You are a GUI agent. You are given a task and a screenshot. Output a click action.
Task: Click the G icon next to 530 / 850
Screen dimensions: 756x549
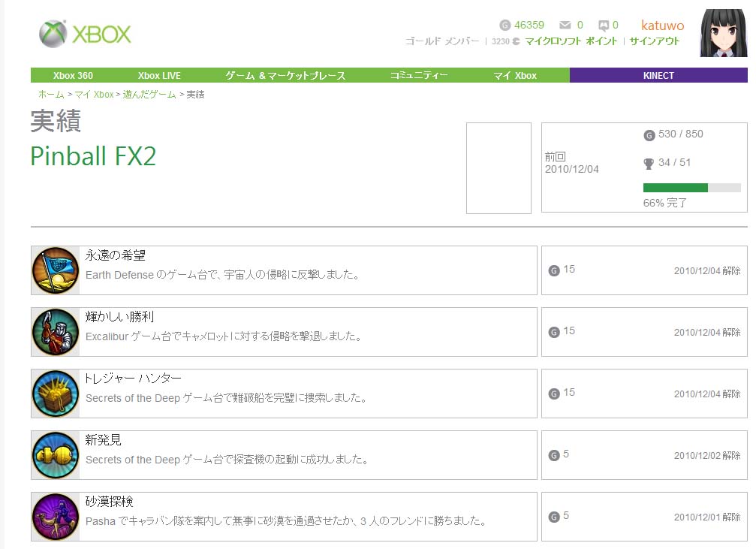coord(649,136)
